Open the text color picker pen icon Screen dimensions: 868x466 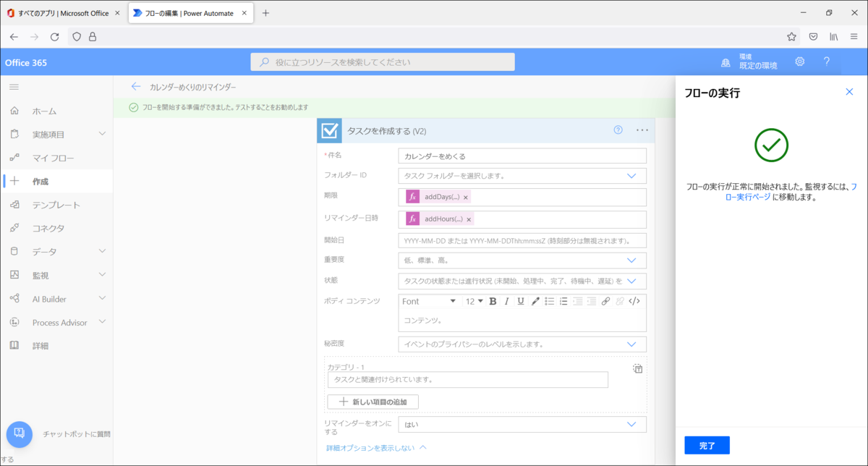(535, 301)
